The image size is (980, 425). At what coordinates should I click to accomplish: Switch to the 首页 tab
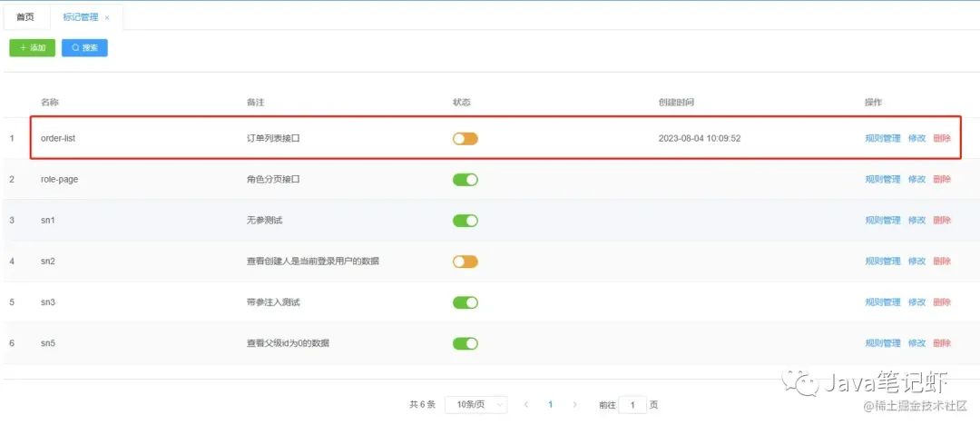click(x=25, y=17)
